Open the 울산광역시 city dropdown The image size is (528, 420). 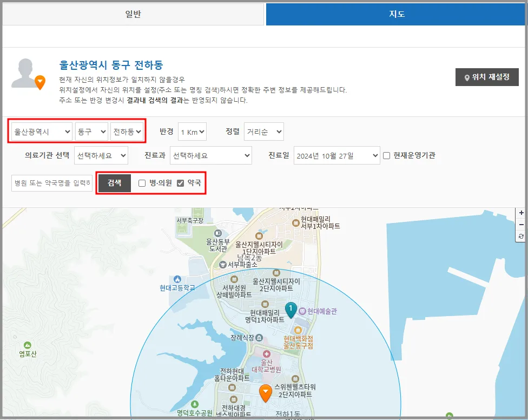tap(42, 132)
